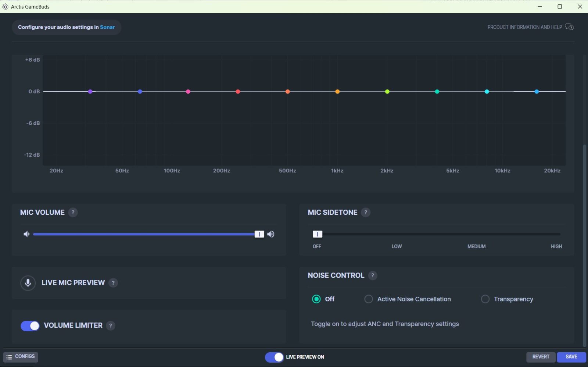
Task: Set Mic Sidetone slider to Medium
Action: 476,234
